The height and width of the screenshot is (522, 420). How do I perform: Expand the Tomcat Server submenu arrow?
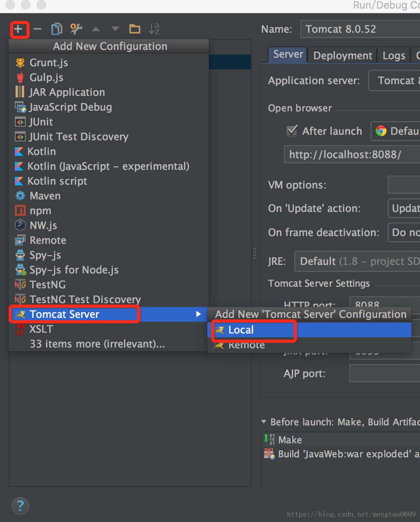pyautogui.click(x=199, y=314)
